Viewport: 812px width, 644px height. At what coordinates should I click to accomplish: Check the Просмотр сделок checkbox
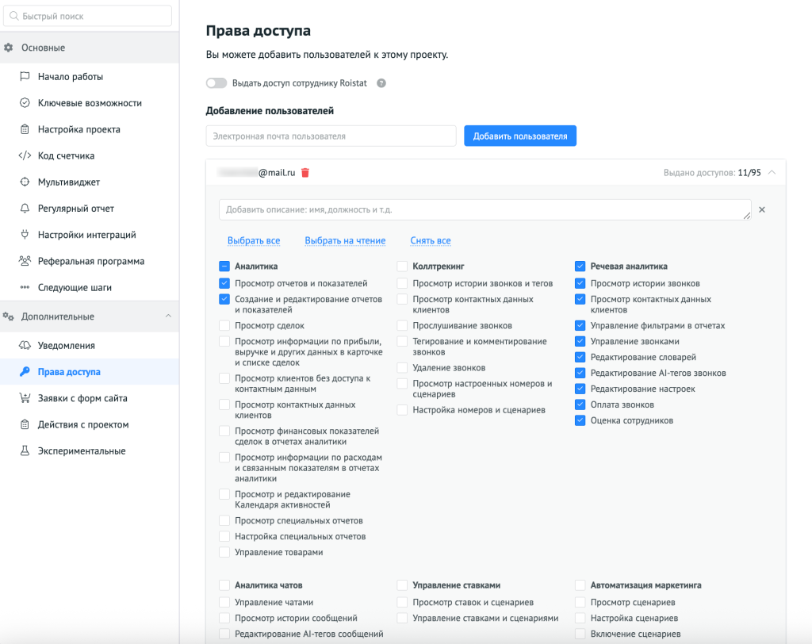pyautogui.click(x=224, y=325)
